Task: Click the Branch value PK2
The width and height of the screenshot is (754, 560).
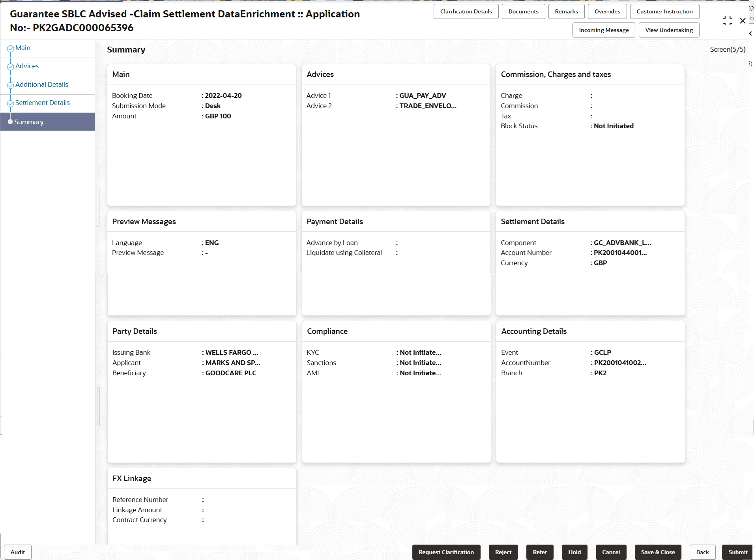Action: (600, 373)
